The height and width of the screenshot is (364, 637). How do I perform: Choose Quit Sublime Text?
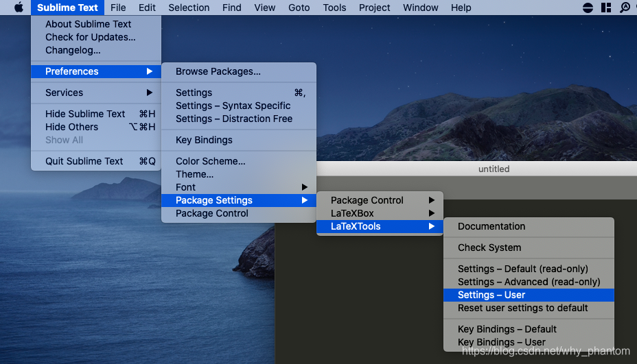(96, 161)
